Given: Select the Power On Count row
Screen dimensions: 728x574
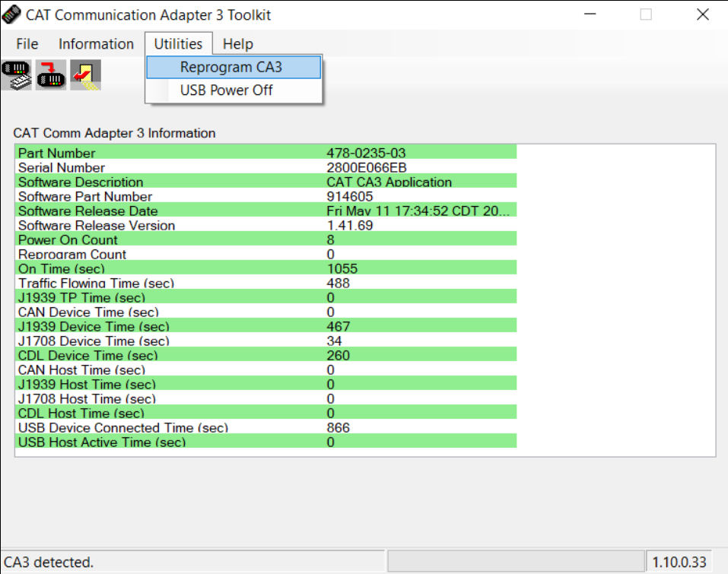Looking at the screenshot, I should point(266,239).
